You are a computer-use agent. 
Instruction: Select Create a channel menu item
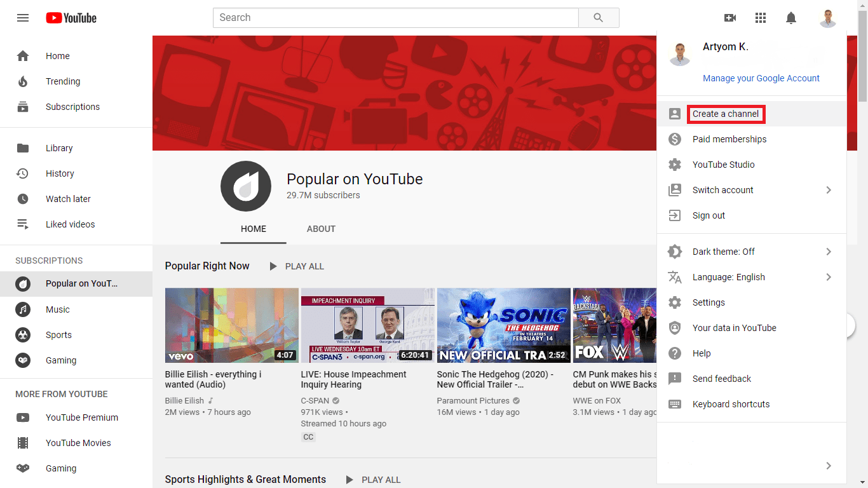[726, 114]
